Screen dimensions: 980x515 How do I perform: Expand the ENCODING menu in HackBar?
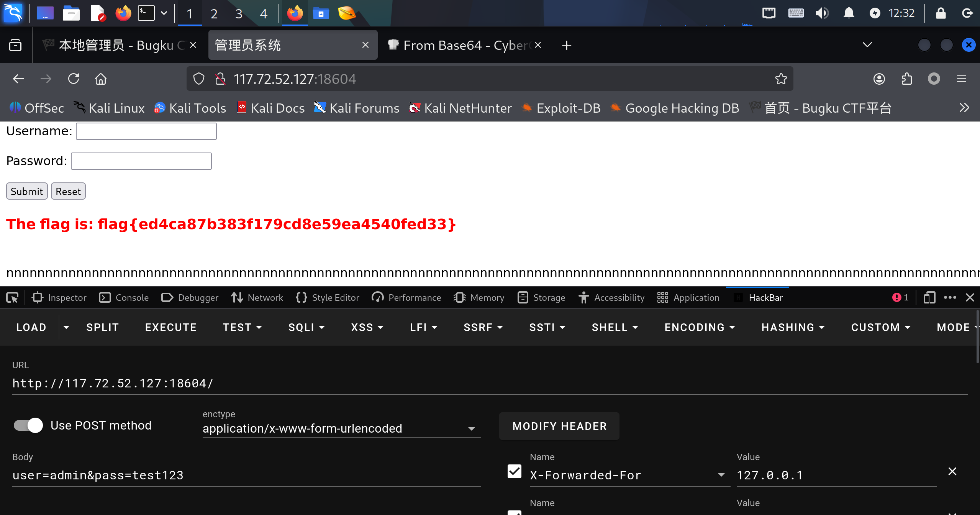[700, 327]
